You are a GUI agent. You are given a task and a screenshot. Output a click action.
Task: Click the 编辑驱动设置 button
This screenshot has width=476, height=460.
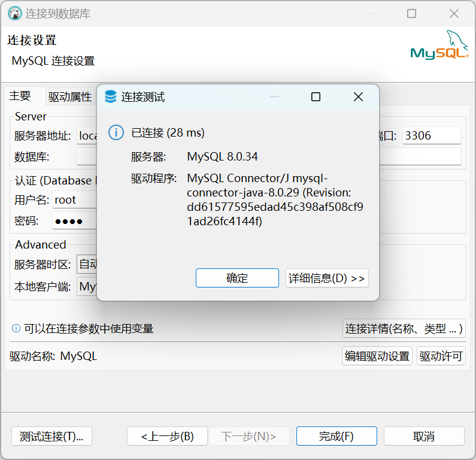coord(377,356)
